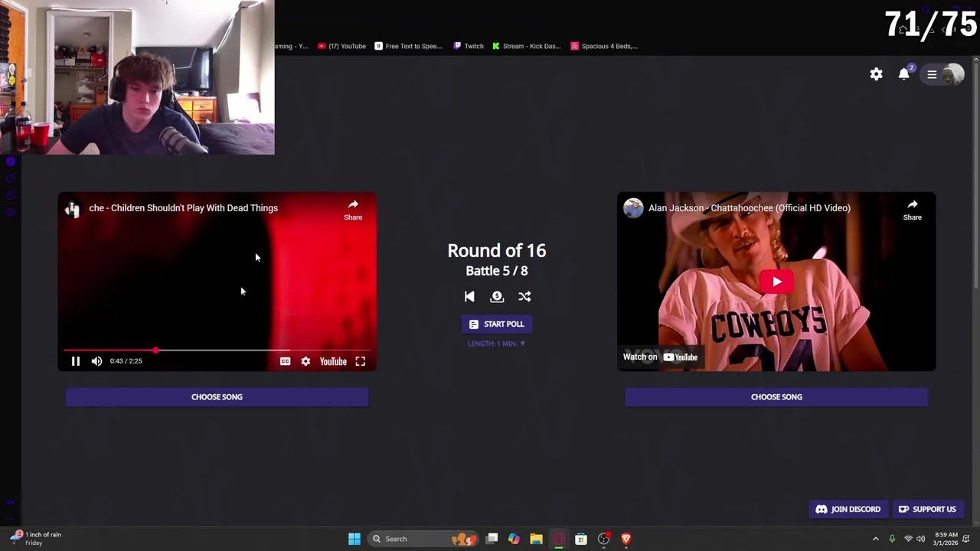Viewport: 980px width, 551px height.
Task: Play the Alan Jackson Chattahoochee video
Action: coord(776,282)
